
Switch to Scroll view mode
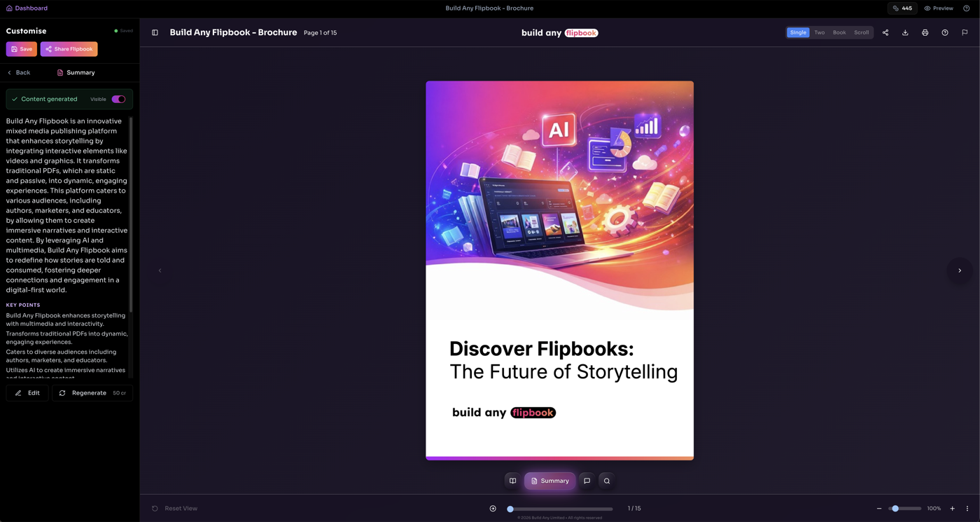(861, 33)
